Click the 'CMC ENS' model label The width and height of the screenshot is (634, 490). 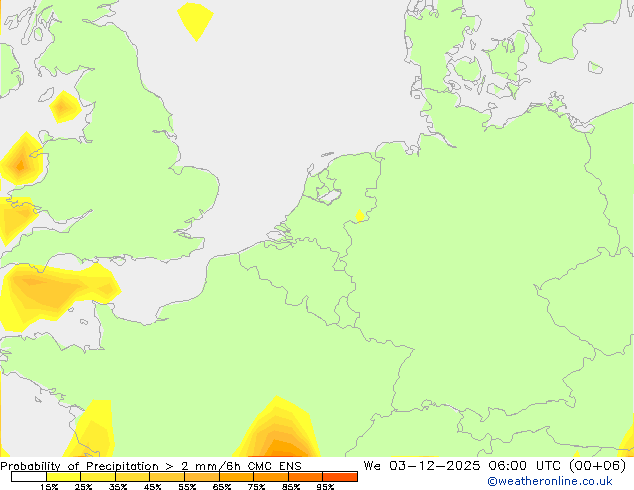pos(275,466)
